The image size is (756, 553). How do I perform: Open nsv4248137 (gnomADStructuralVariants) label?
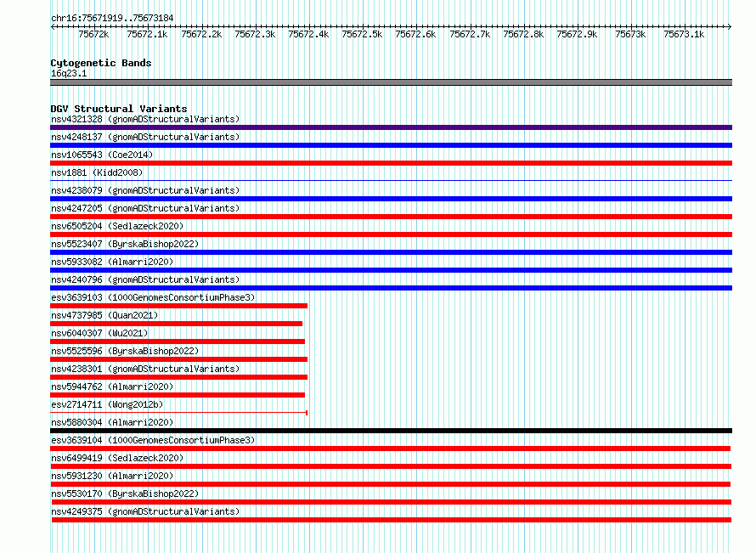145,137
